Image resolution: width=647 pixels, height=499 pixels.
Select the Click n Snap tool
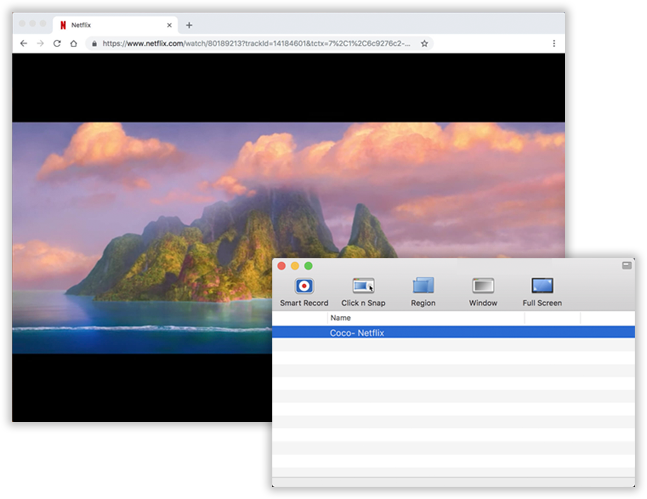[363, 292]
